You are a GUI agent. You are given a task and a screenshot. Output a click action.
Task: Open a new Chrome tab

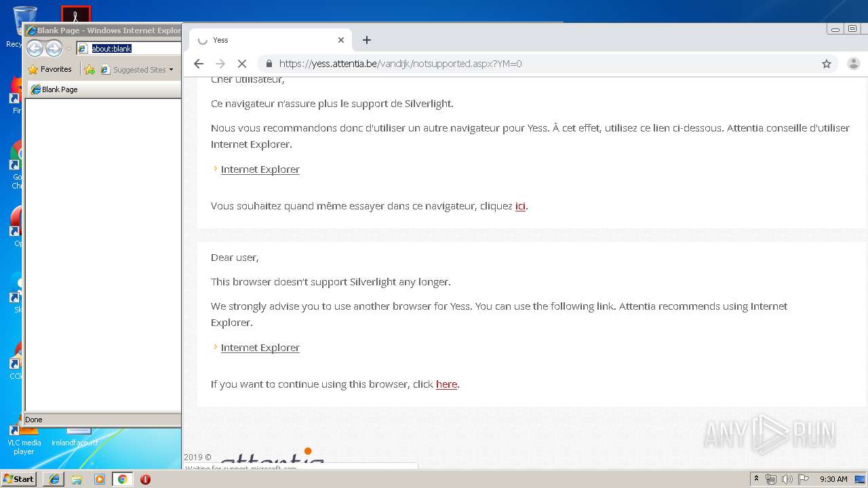(x=367, y=40)
